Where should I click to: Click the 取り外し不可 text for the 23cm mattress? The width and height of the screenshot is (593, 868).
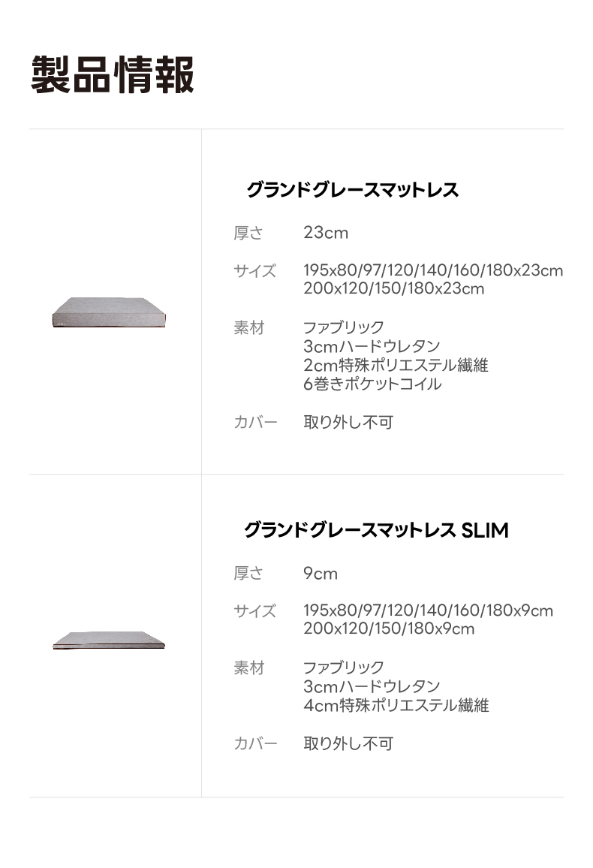pos(348,422)
